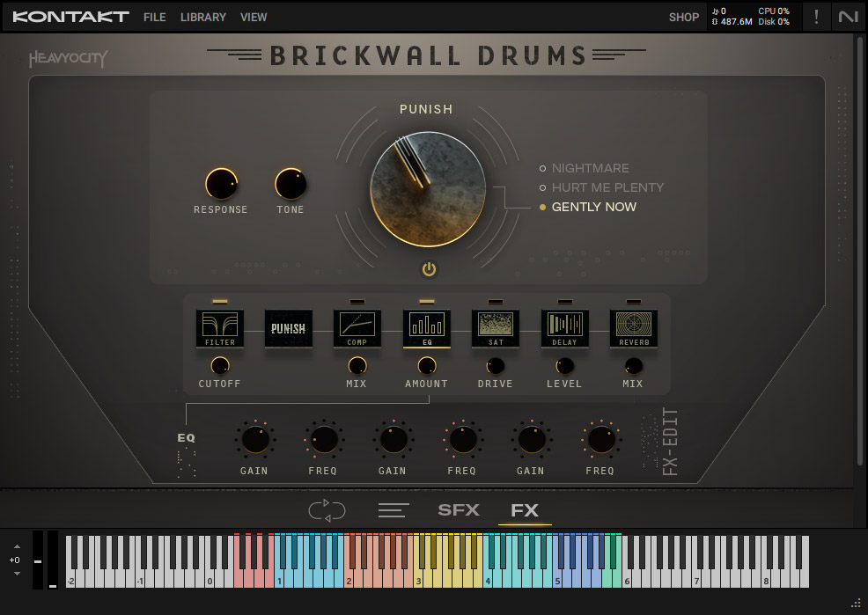The width and height of the screenshot is (868, 615).
Task: Select the EQ effect module
Action: pyautogui.click(x=427, y=328)
